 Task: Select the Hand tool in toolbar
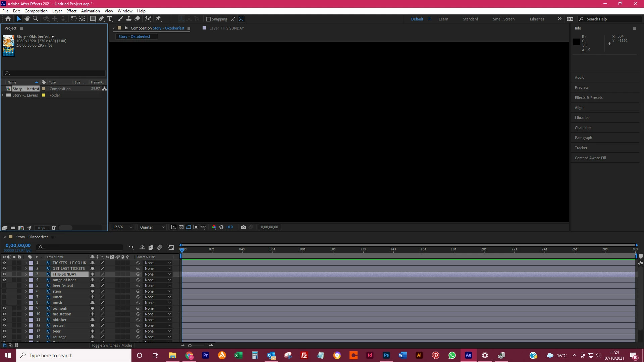(27, 19)
